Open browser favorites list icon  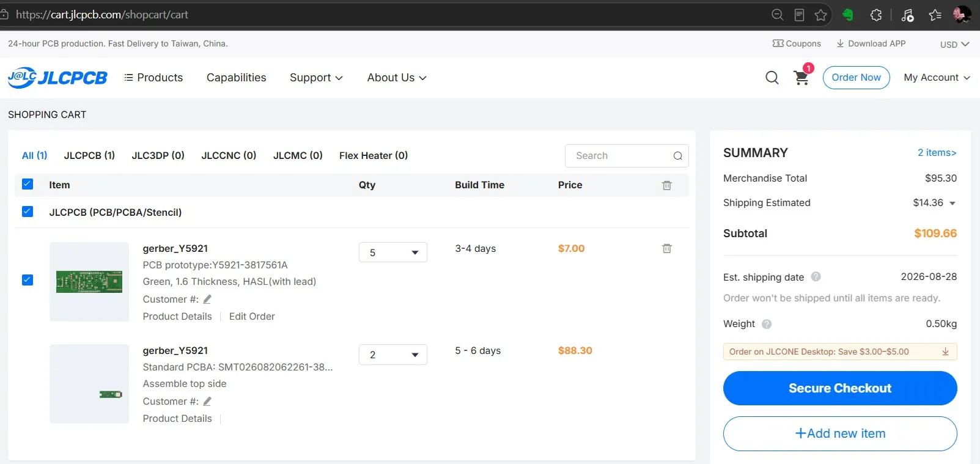(935, 15)
